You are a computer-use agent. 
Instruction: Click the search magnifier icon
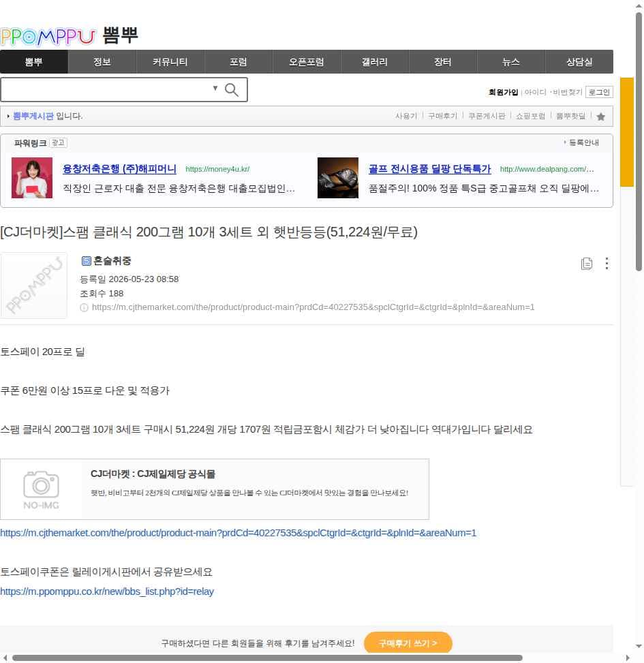click(x=231, y=90)
